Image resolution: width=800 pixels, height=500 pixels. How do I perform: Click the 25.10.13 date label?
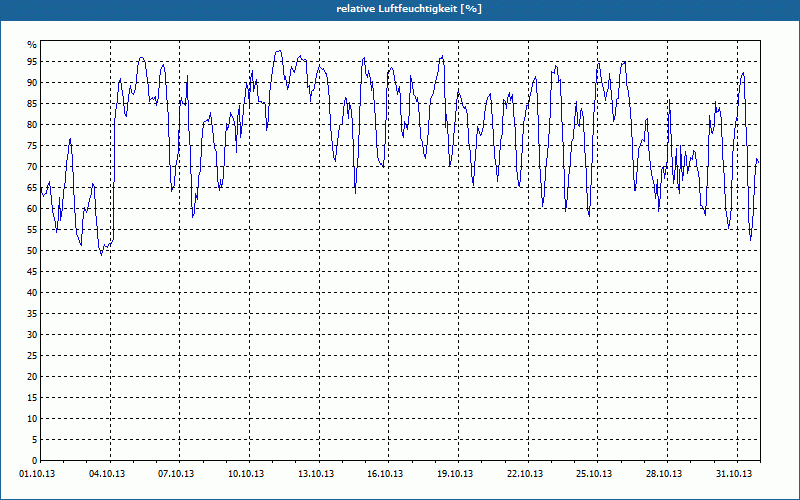594,474
